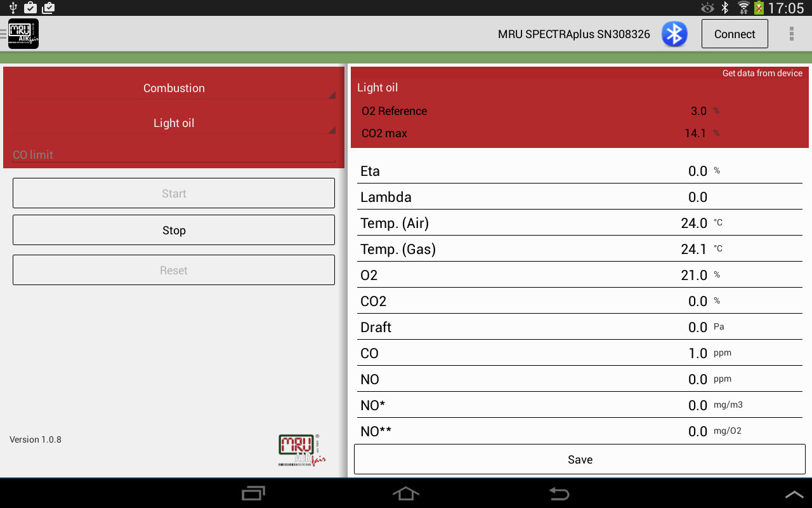Screen dimensions: 812x508
Task: Open the Light oil fuel dropdown
Action: pos(173,123)
